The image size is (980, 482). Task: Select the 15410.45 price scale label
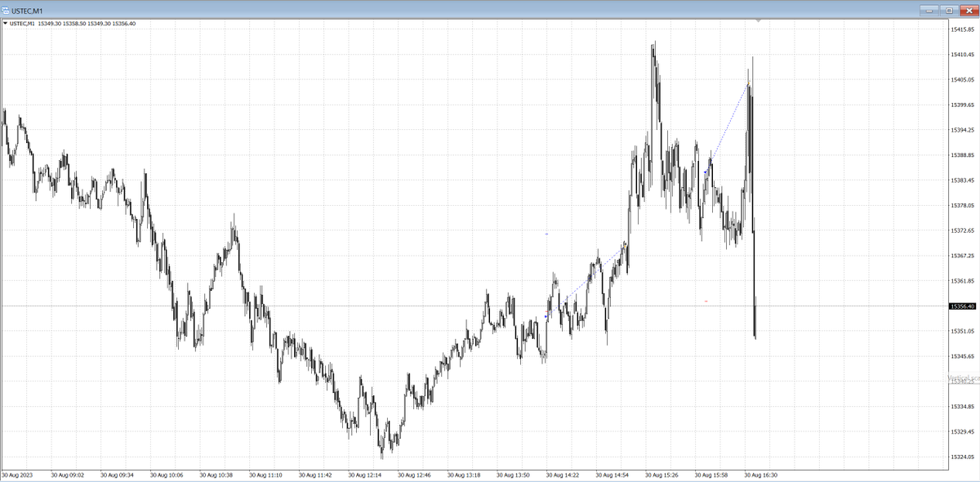963,55
